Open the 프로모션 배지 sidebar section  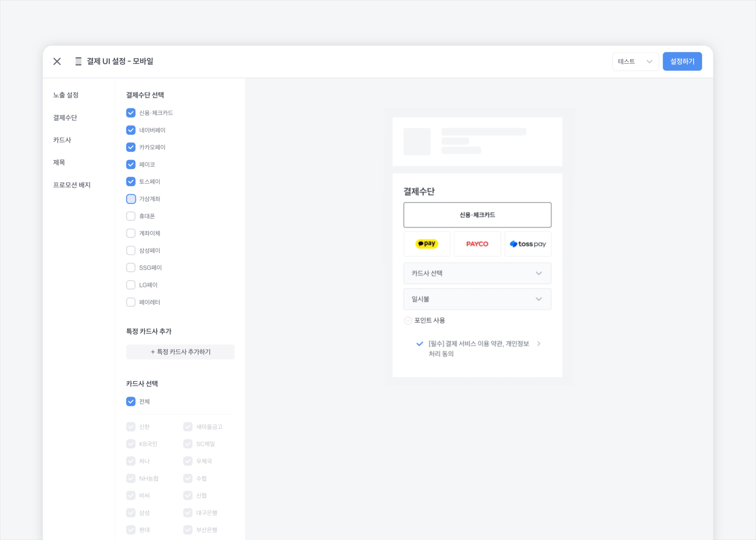point(72,185)
